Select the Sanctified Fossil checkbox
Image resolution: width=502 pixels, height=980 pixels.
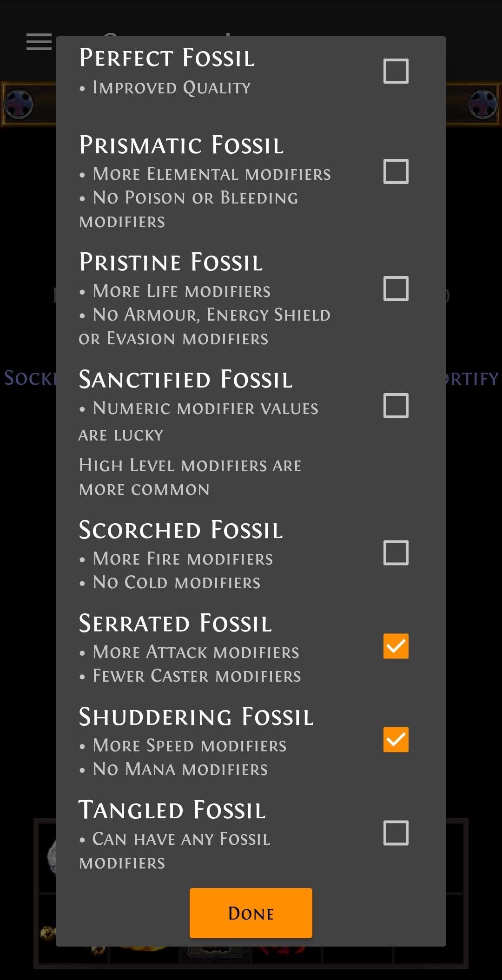coord(396,406)
